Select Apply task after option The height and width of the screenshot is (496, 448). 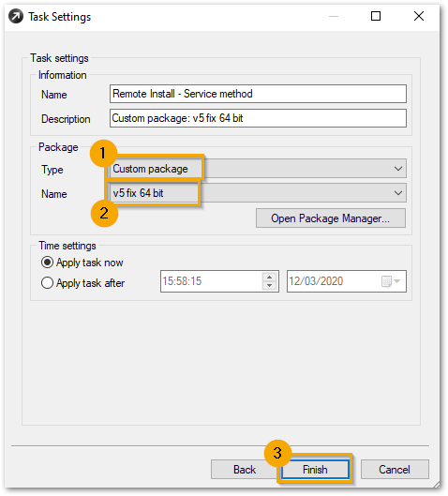82,283
